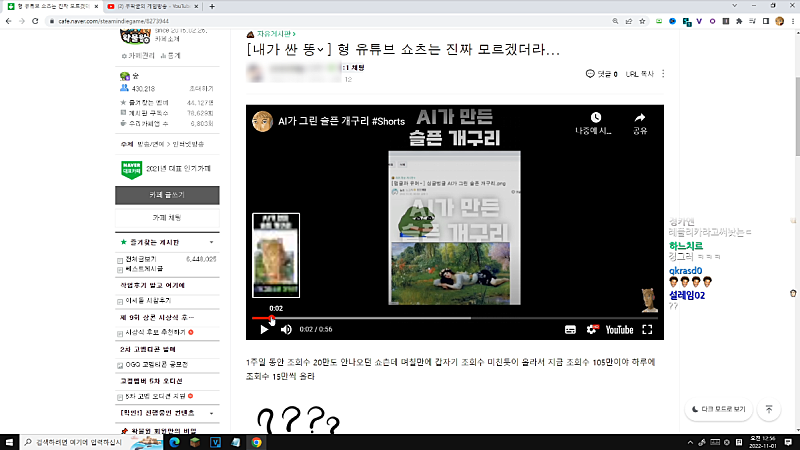The height and width of the screenshot is (450, 800).
Task: Open 카페관리 settings link
Action: (138, 56)
